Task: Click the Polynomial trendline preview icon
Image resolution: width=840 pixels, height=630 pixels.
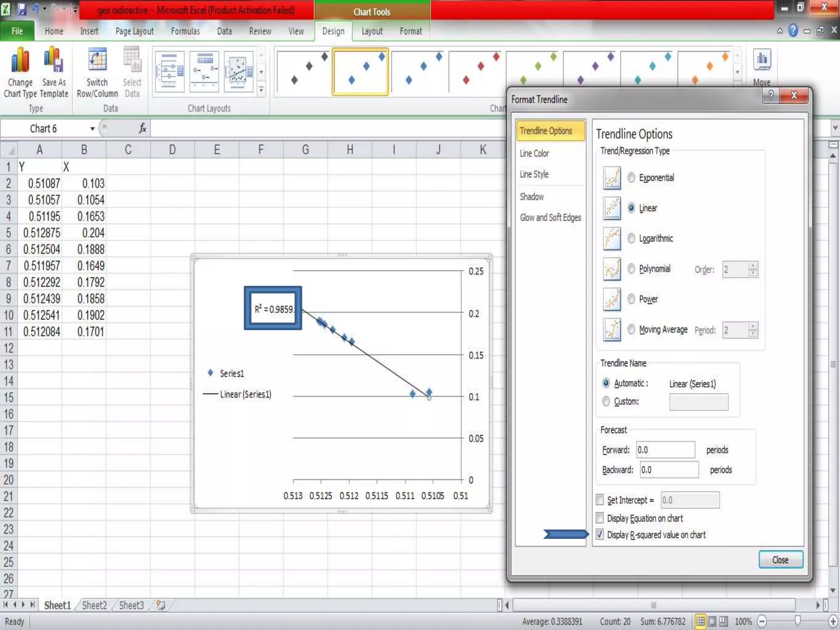Action: tap(612, 269)
